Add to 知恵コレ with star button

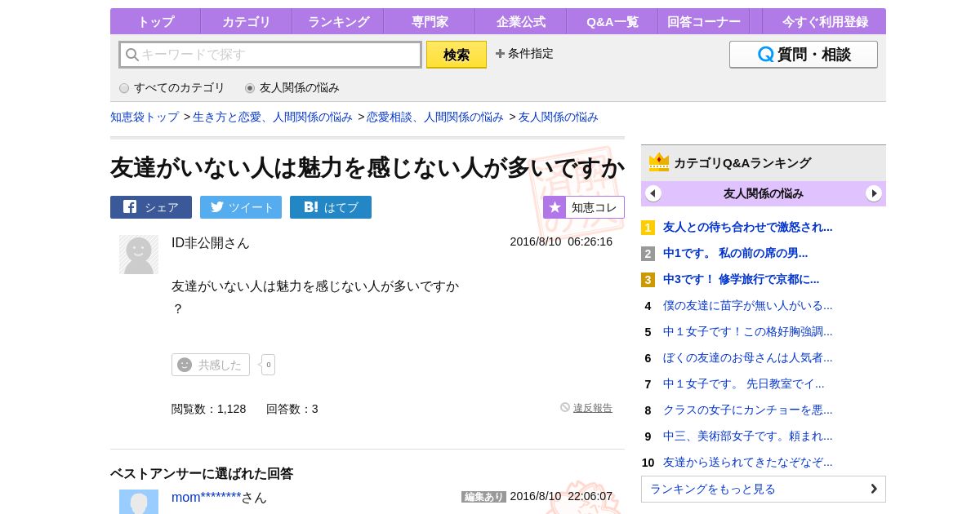pyautogui.click(x=584, y=207)
